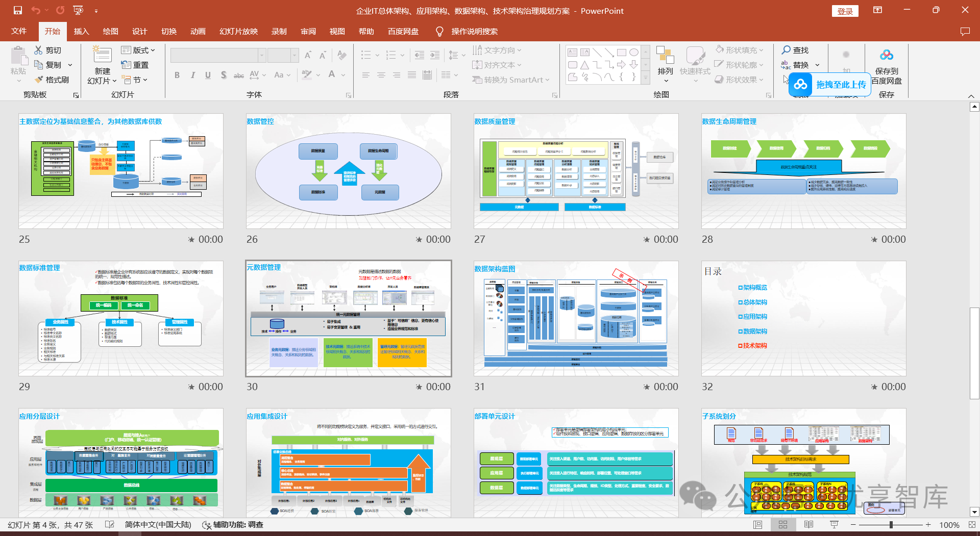Click the Sign in (登录) button
Image resolution: width=980 pixels, height=536 pixels.
coord(845,11)
